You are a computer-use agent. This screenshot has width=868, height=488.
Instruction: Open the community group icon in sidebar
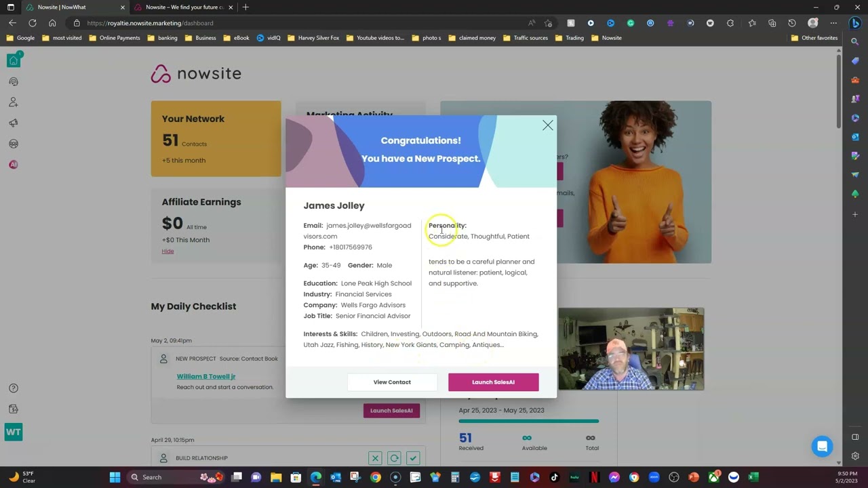(x=13, y=144)
